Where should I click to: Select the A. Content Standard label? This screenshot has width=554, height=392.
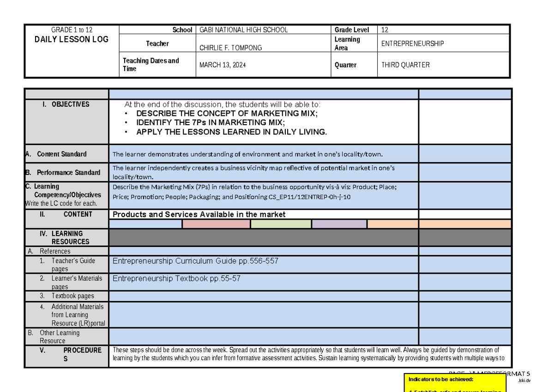tap(56, 154)
